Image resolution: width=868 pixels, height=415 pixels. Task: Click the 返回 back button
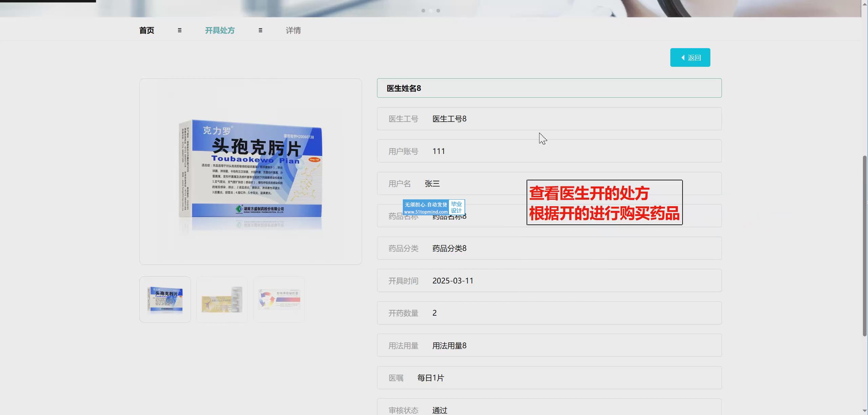click(x=690, y=58)
